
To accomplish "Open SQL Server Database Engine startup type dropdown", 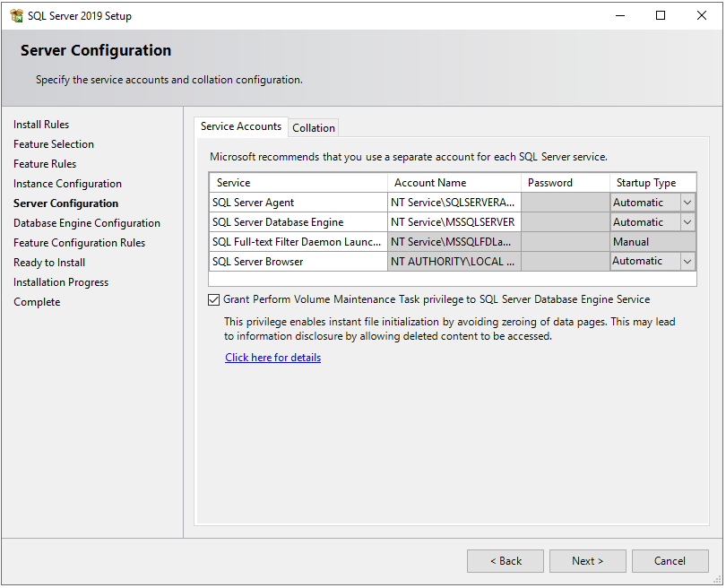I will [687, 221].
